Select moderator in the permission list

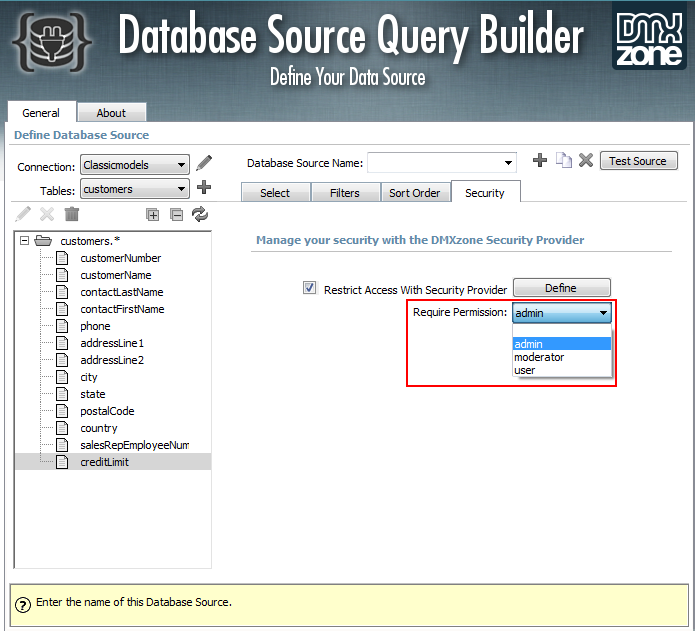tap(562, 357)
